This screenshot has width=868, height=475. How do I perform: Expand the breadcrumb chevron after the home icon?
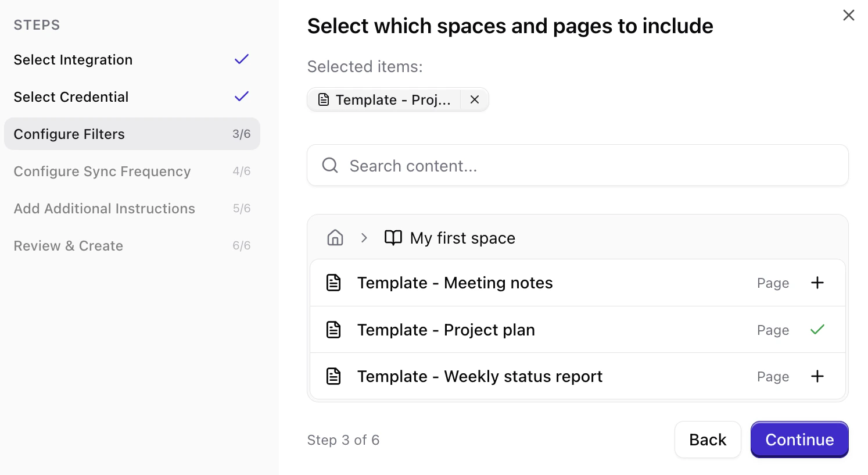tap(364, 237)
